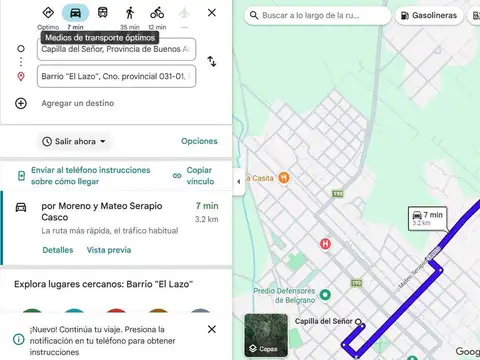480x360 pixels.
Task: Click the send-to-phone icon
Action: tap(21, 176)
